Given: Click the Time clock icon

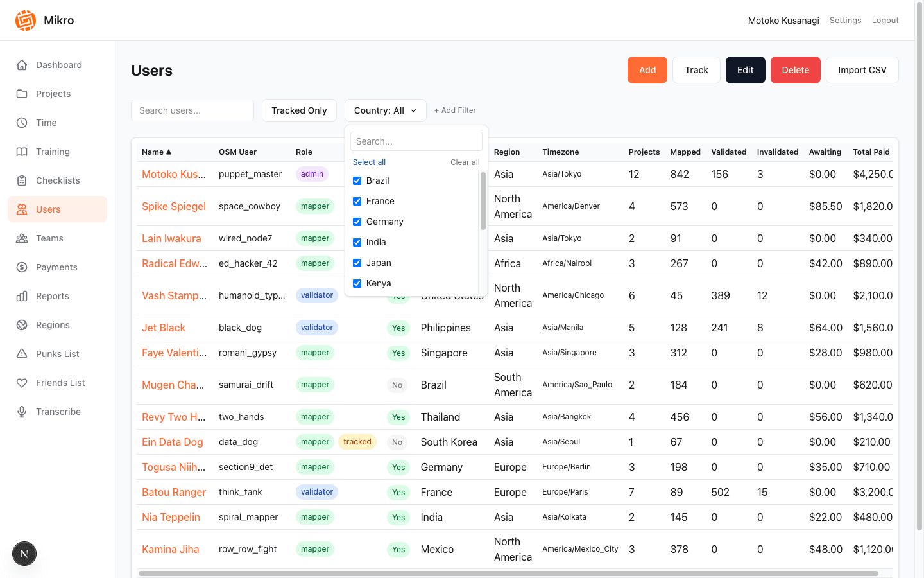Looking at the screenshot, I should tap(22, 123).
